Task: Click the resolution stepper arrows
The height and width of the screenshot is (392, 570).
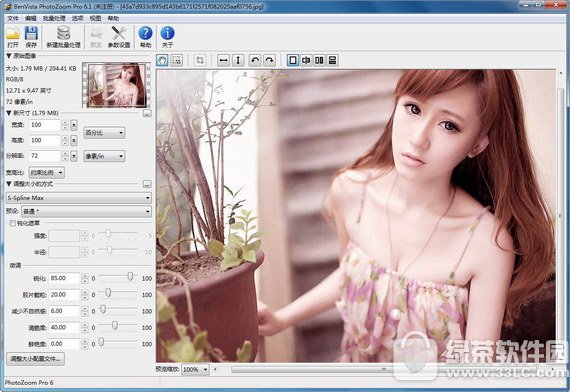Action: coord(65,156)
